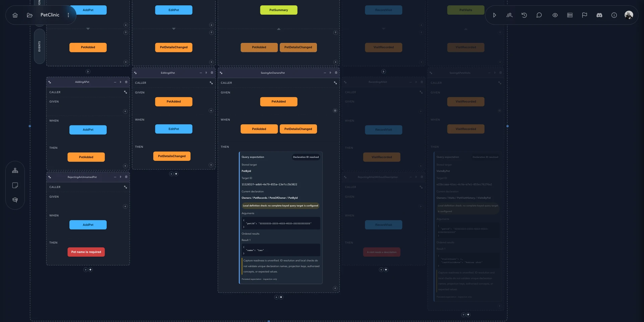The width and height of the screenshot is (644, 322).
Task: Click the PetById stored target text
Action: [x=246, y=171]
